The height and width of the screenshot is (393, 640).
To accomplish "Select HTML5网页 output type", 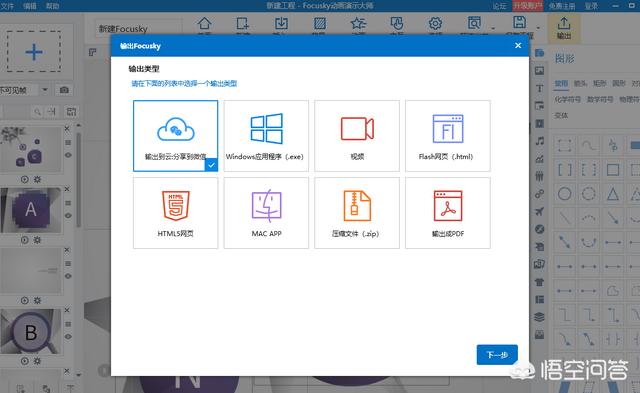I will (176, 213).
